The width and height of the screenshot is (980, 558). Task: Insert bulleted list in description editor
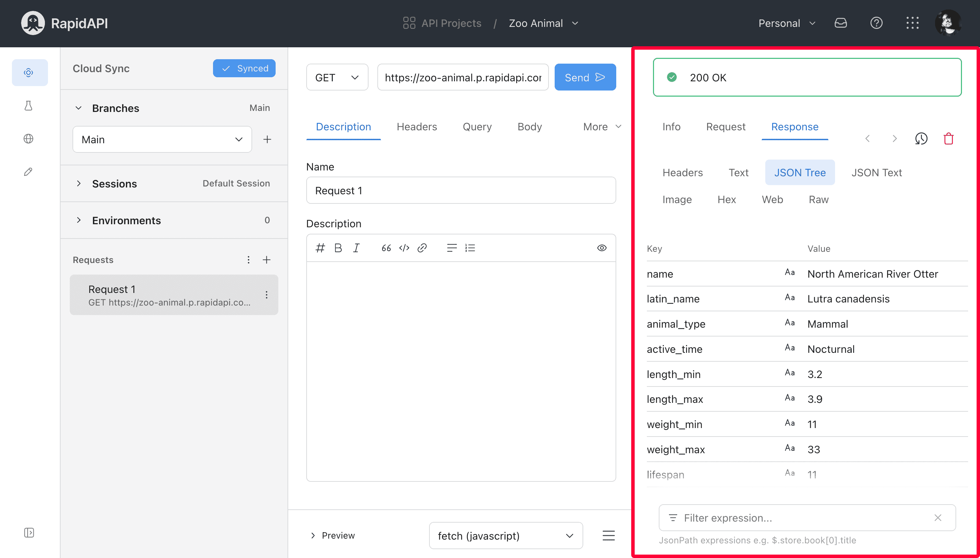click(x=452, y=248)
